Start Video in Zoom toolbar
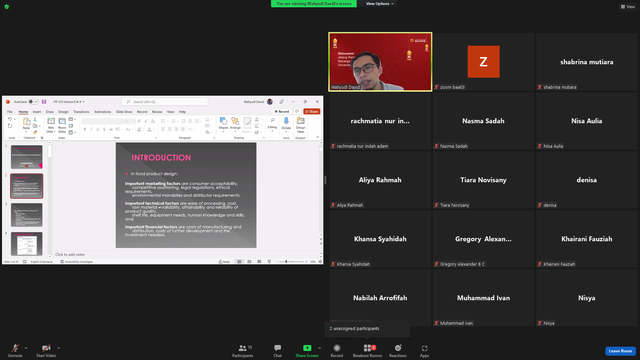This screenshot has height=360, width=640. pos(46,350)
